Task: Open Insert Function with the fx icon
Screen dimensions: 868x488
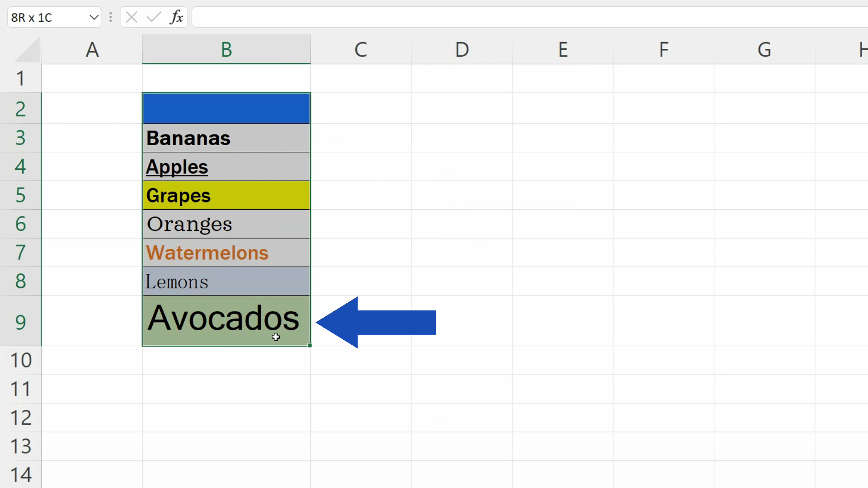Action: [176, 17]
